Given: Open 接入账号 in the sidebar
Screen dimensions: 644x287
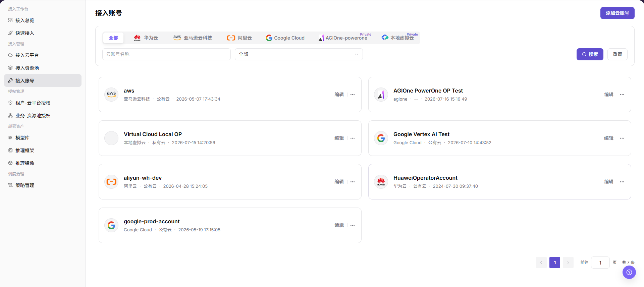Looking at the screenshot, I should coord(43,80).
